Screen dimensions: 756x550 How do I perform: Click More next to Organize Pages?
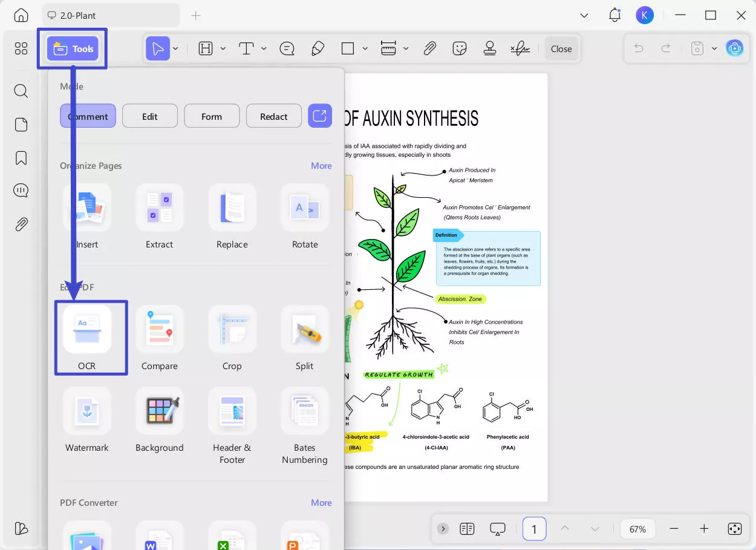321,166
